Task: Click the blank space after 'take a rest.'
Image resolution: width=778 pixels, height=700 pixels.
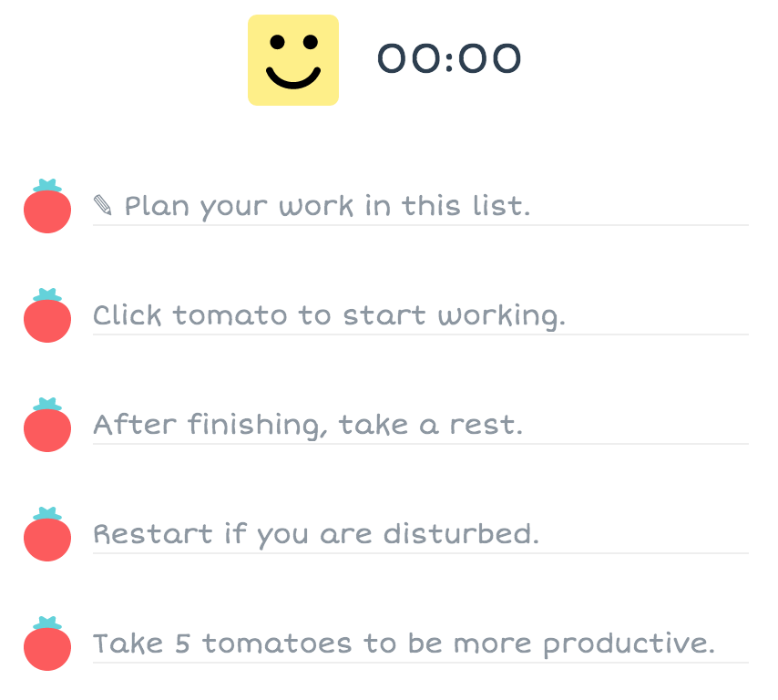Action: (638, 426)
